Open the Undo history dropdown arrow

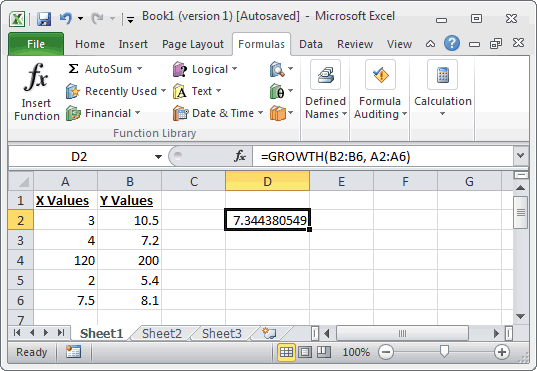(80, 18)
